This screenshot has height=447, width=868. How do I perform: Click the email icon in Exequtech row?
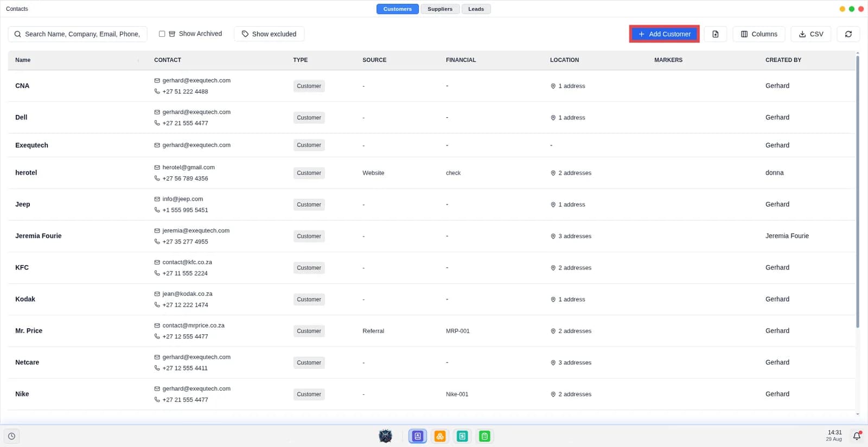(x=157, y=145)
